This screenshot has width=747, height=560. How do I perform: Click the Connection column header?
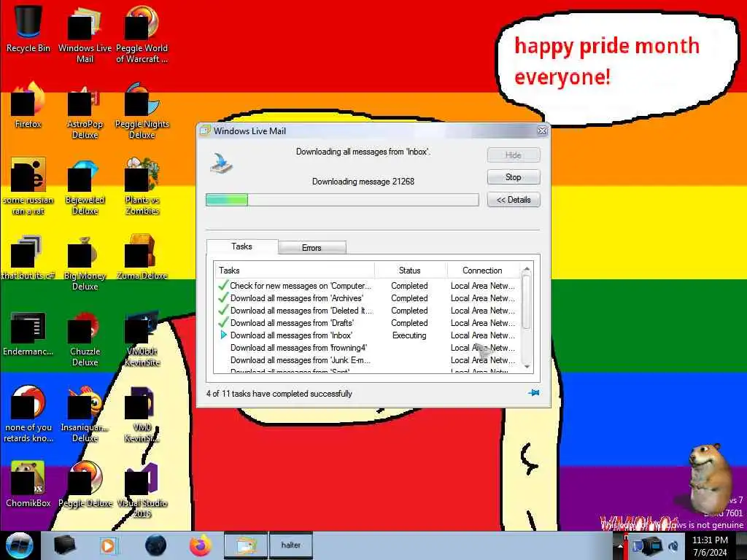[x=483, y=271]
